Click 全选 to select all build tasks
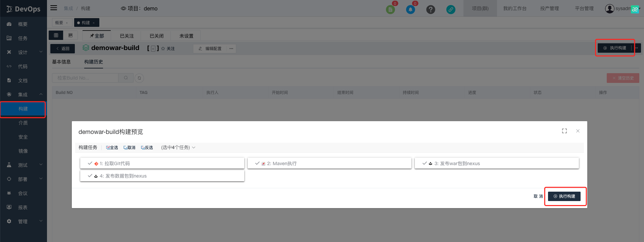 pos(112,148)
